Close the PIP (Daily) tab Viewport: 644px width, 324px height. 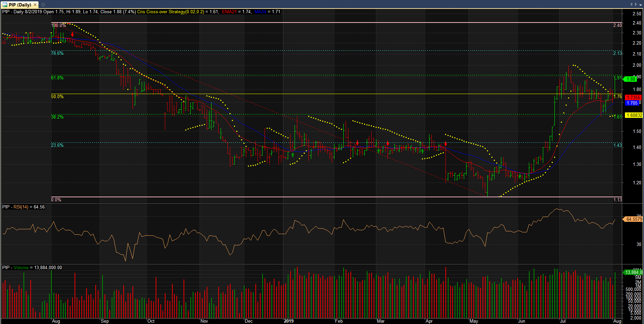click(x=35, y=5)
